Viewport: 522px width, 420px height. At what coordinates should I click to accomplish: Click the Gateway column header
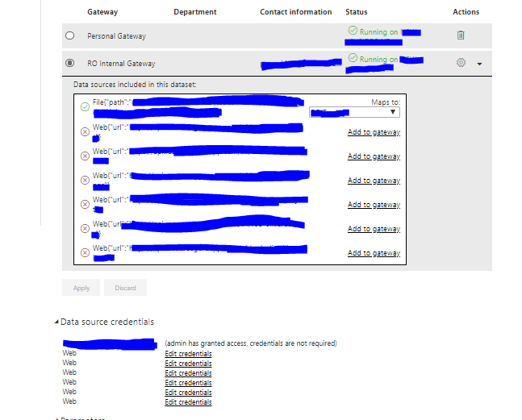click(x=102, y=12)
